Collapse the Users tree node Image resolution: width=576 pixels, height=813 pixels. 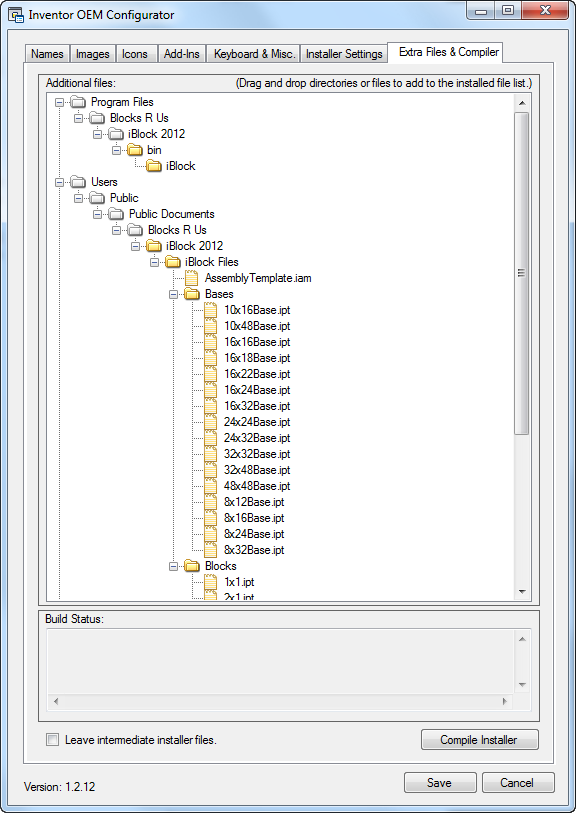point(59,183)
